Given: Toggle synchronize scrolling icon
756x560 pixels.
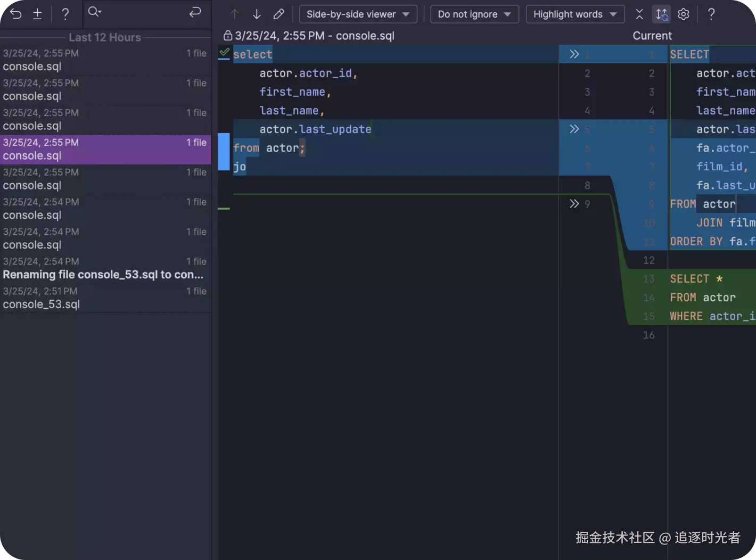Looking at the screenshot, I should 661,14.
